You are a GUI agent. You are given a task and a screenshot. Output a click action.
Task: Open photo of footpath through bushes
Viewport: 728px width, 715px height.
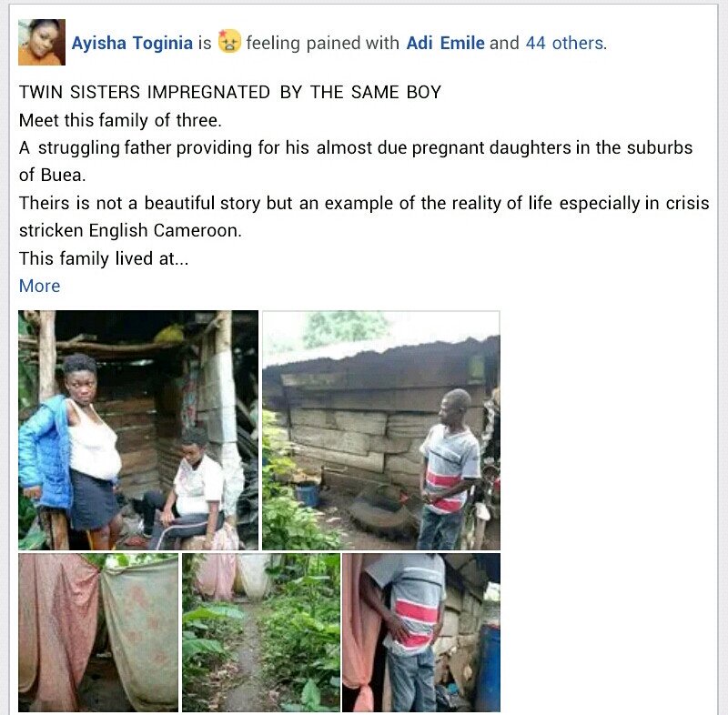(x=261, y=632)
